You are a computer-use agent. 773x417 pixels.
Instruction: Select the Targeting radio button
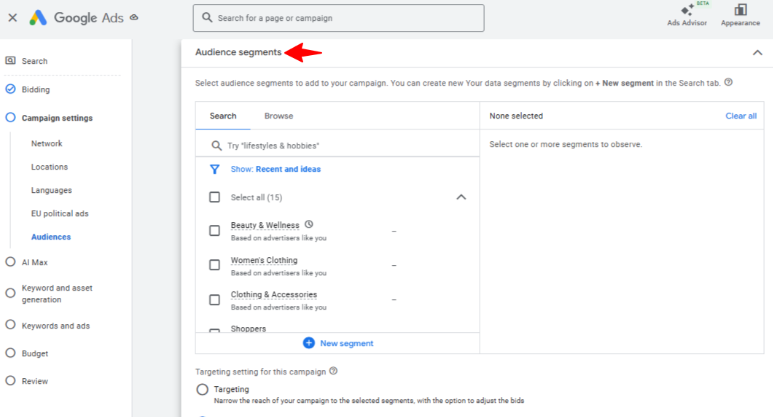tap(203, 389)
